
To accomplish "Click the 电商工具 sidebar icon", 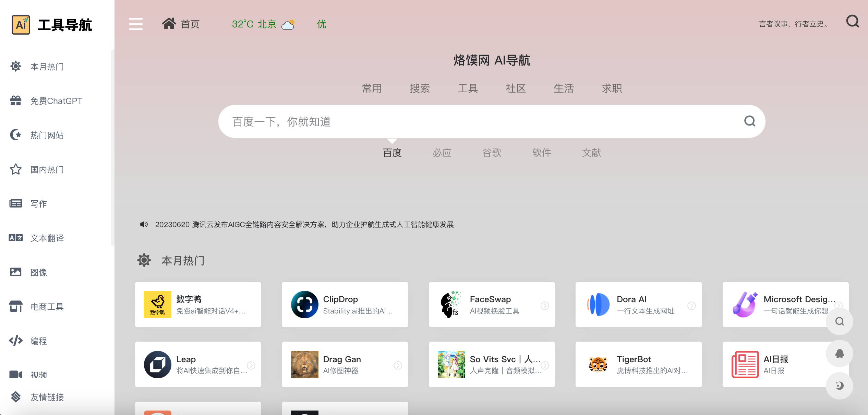I will click(x=15, y=306).
